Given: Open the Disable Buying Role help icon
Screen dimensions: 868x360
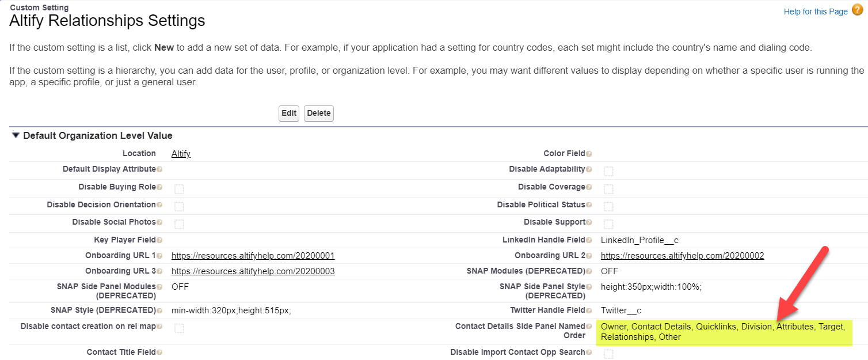Looking at the screenshot, I should (x=159, y=187).
